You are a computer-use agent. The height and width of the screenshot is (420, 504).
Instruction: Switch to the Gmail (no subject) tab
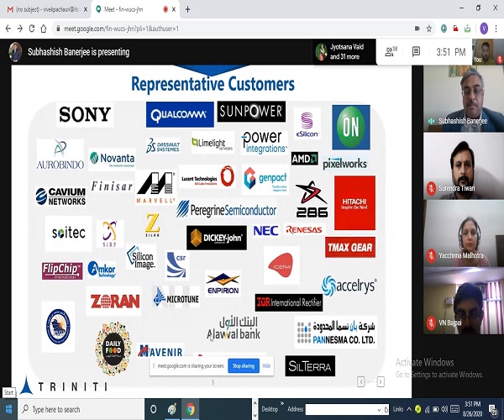point(47,9)
